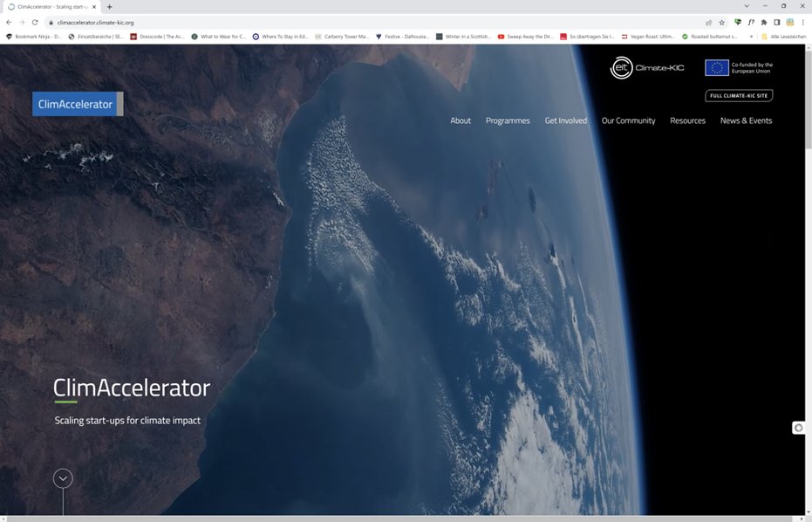This screenshot has height=522, width=812.
Task: Click the f? extension icon
Action: point(751,23)
